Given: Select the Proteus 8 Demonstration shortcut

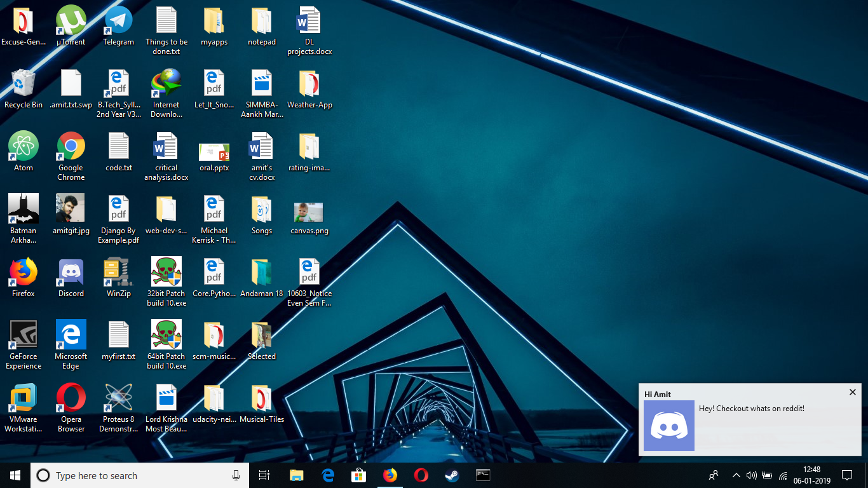Looking at the screenshot, I should pos(119,408).
